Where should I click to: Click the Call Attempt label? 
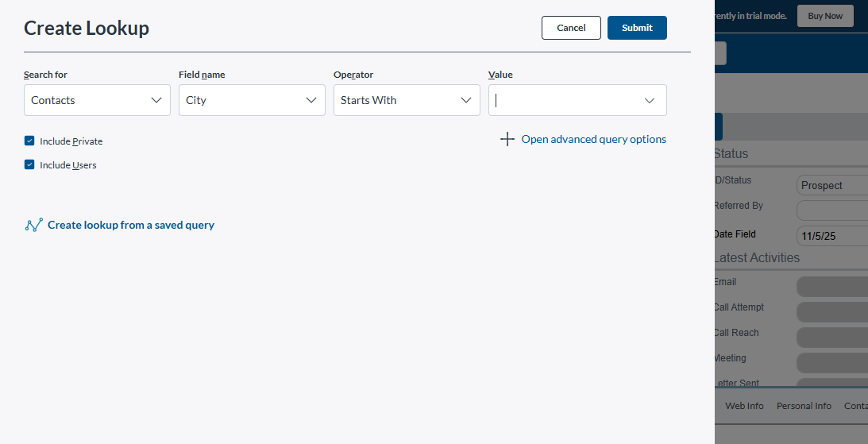[739, 307]
